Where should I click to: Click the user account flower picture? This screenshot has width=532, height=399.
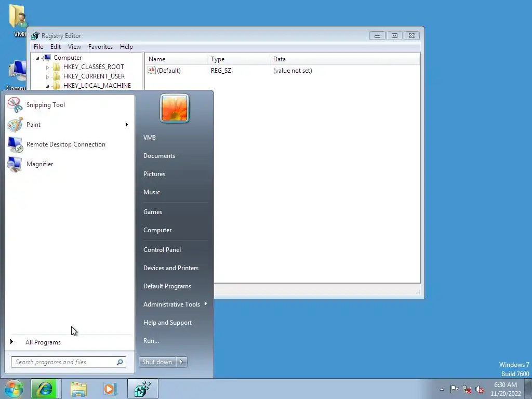175,108
